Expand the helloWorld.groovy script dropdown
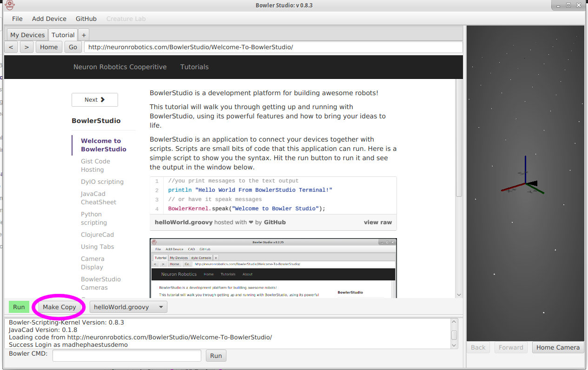The width and height of the screenshot is (588, 370). click(128, 307)
